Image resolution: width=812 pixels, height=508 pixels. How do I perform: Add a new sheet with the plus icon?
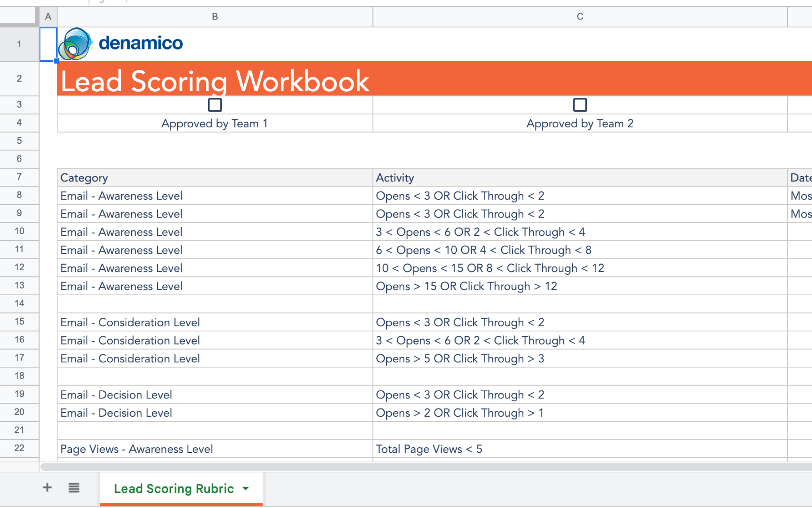pyautogui.click(x=47, y=488)
